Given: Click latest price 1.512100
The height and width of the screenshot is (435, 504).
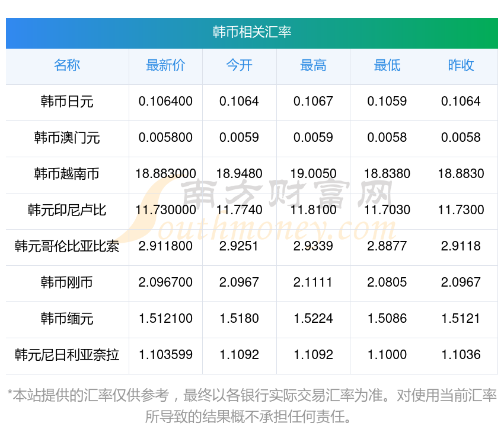Looking at the screenshot, I should click(x=165, y=319).
